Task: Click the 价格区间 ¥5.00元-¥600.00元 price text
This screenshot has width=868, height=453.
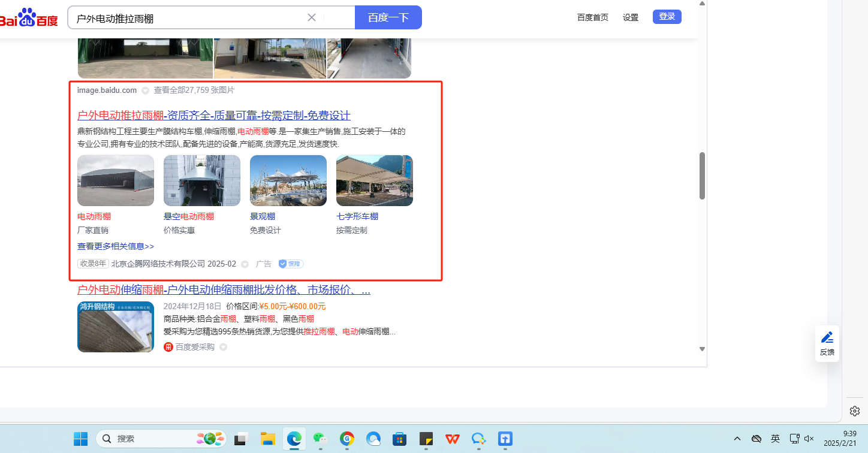Action: point(276,307)
